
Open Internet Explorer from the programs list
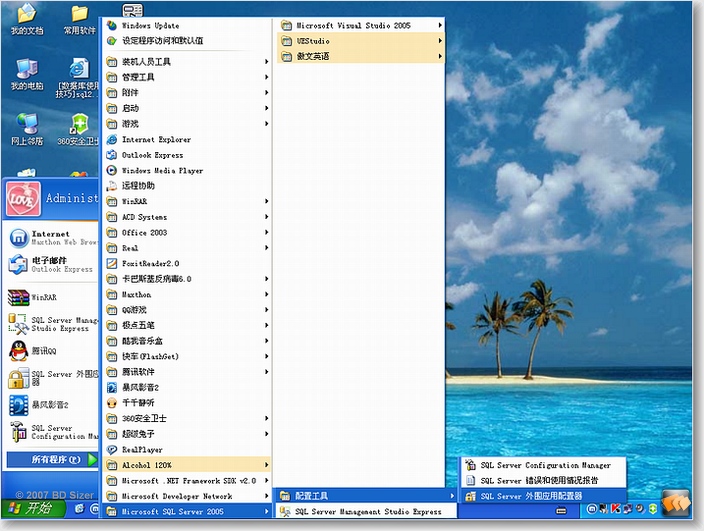pos(156,140)
